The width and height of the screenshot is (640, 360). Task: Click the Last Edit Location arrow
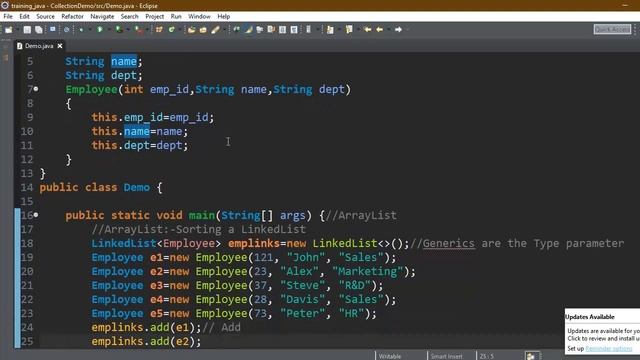(x=368, y=29)
